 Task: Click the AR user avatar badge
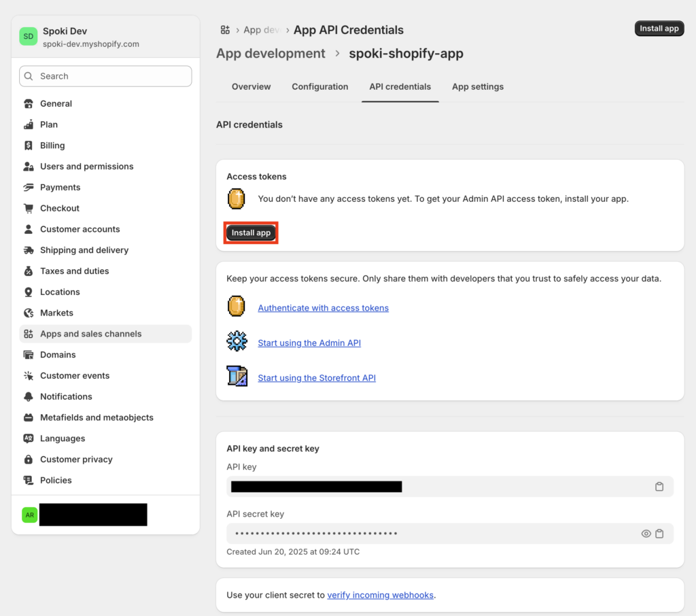click(29, 515)
